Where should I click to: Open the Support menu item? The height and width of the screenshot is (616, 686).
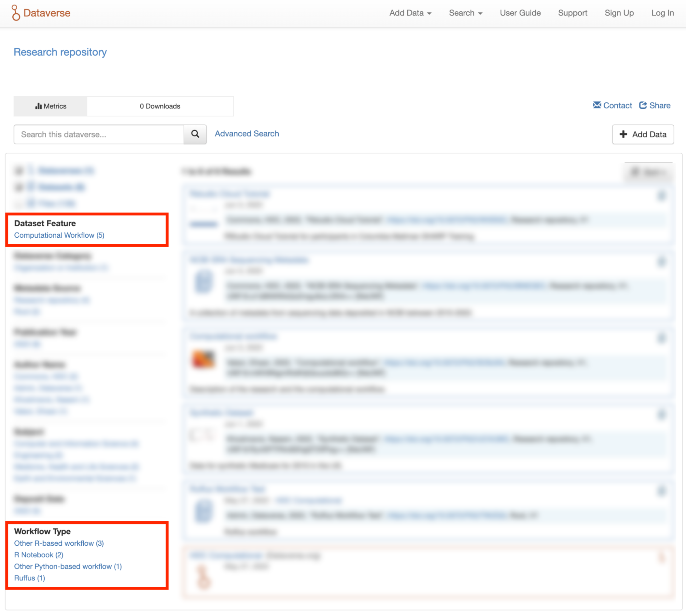tap(572, 13)
